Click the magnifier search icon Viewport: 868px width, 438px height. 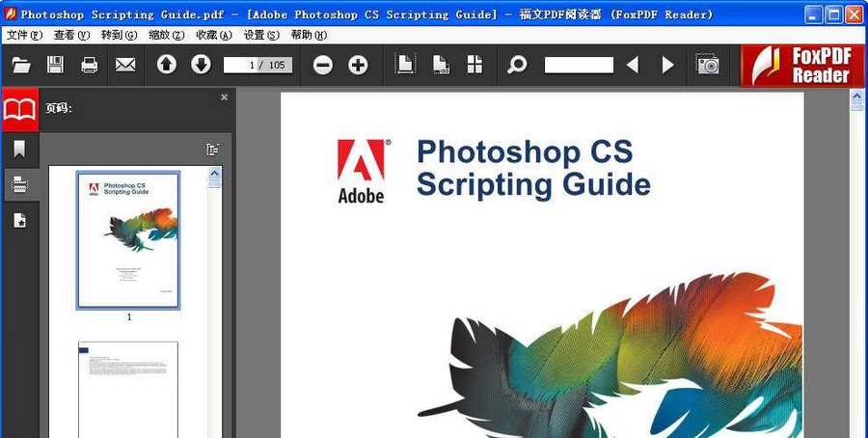pyautogui.click(x=517, y=65)
